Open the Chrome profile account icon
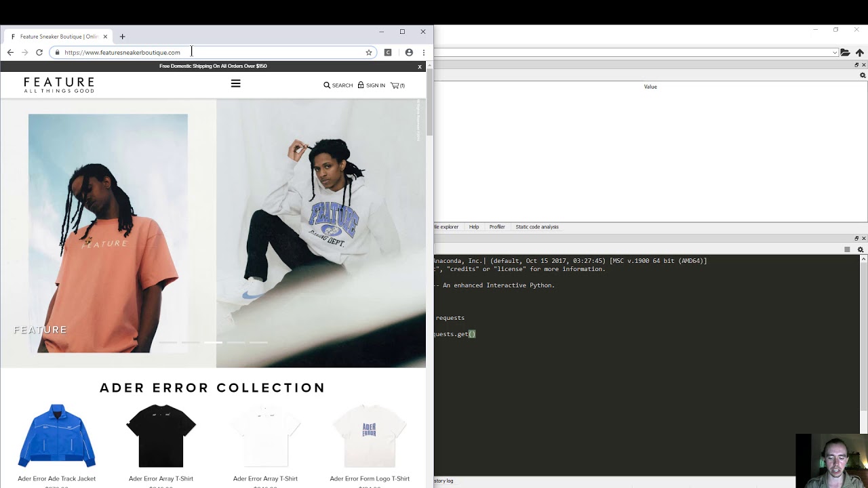 (409, 52)
